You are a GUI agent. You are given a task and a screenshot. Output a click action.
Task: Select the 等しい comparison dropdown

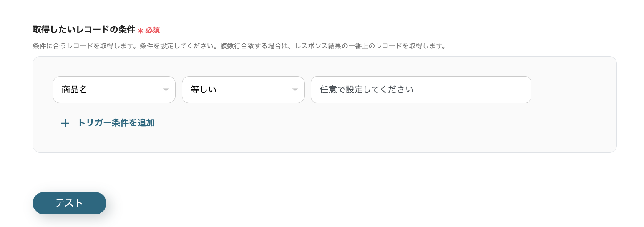(243, 90)
